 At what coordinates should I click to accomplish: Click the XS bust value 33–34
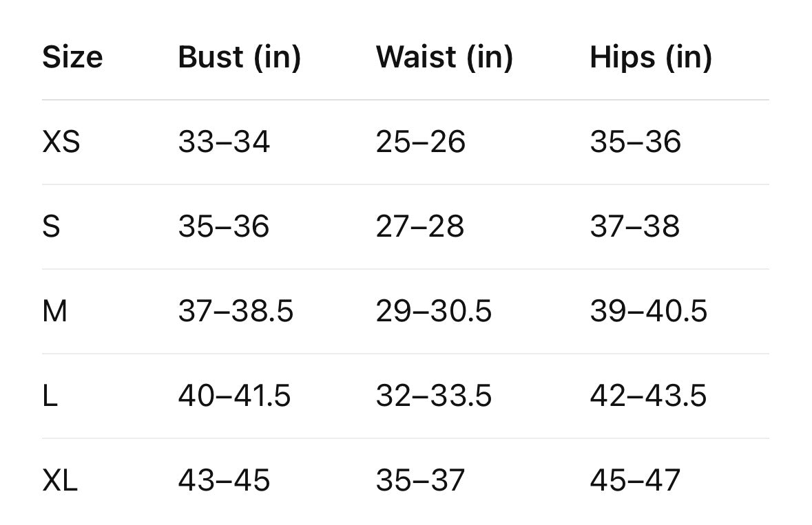[224, 142]
